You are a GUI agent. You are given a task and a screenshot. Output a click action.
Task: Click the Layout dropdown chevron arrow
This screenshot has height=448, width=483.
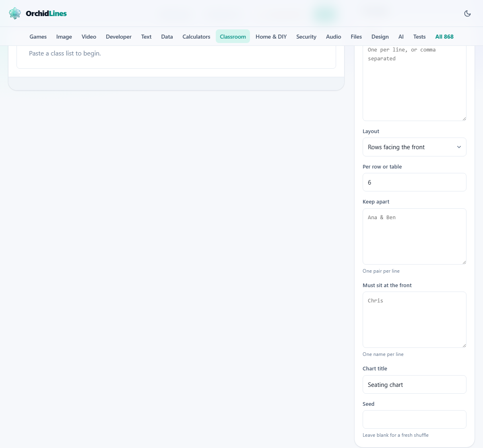459,147
